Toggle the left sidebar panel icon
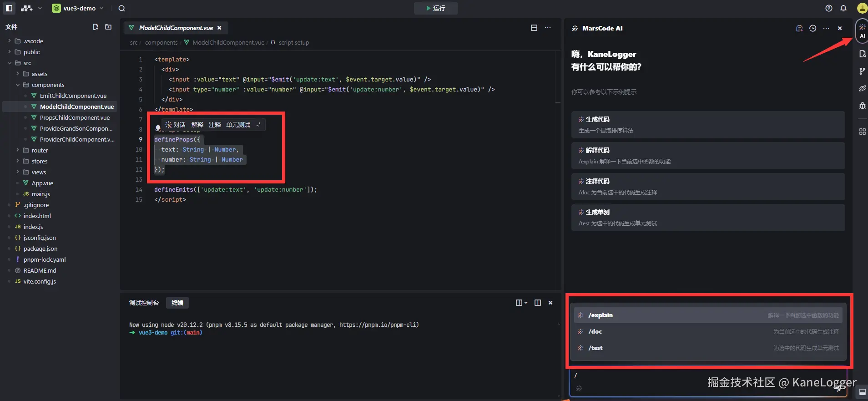The image size is (868, 401). [x=9, y=8]
